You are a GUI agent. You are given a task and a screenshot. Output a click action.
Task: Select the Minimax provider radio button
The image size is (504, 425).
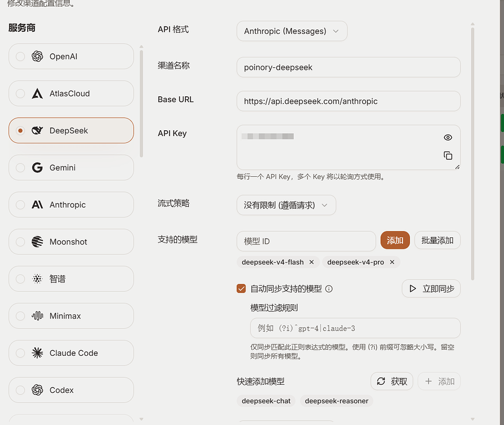[20, 316]
